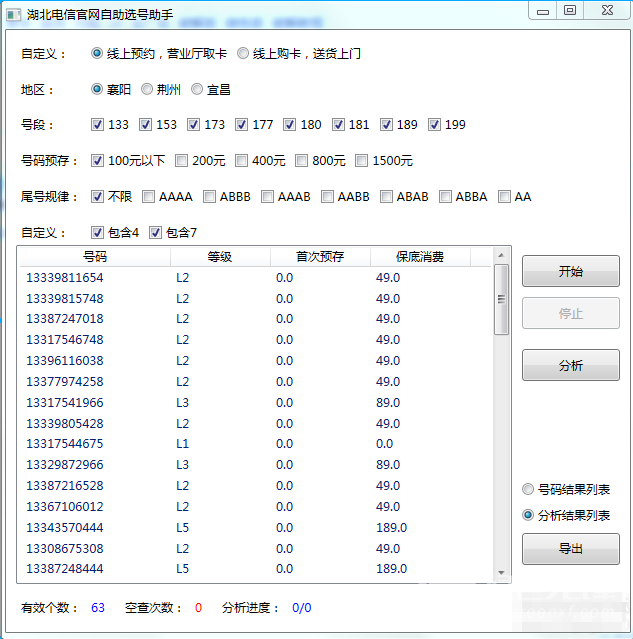The width and height of the screenshot is (633, 639).
Task: Click scrollbar up arrow of number list
Action: point(501,256)
